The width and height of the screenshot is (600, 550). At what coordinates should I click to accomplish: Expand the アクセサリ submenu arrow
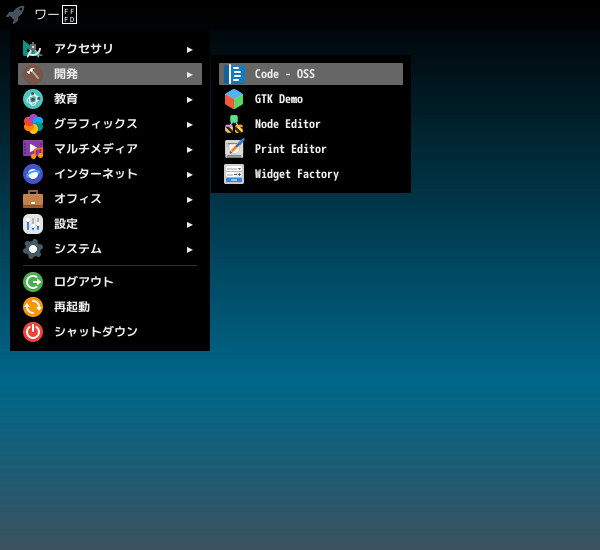[190, 49]
